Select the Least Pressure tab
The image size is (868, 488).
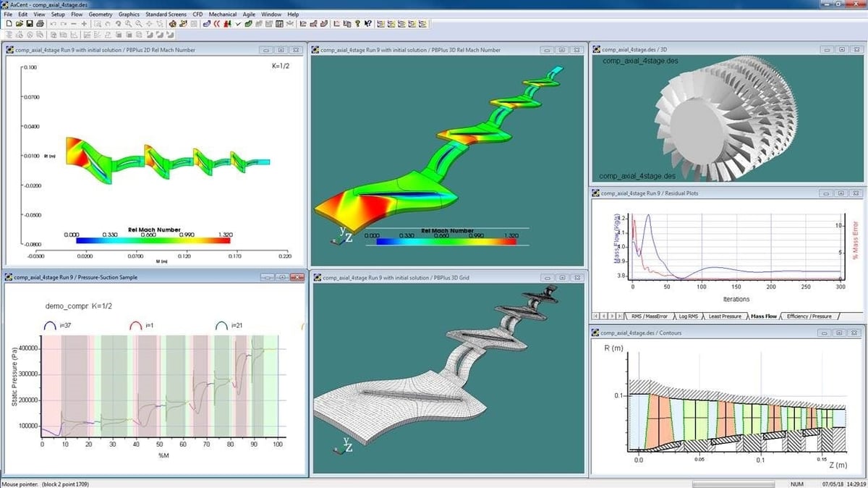coord(725,316)
